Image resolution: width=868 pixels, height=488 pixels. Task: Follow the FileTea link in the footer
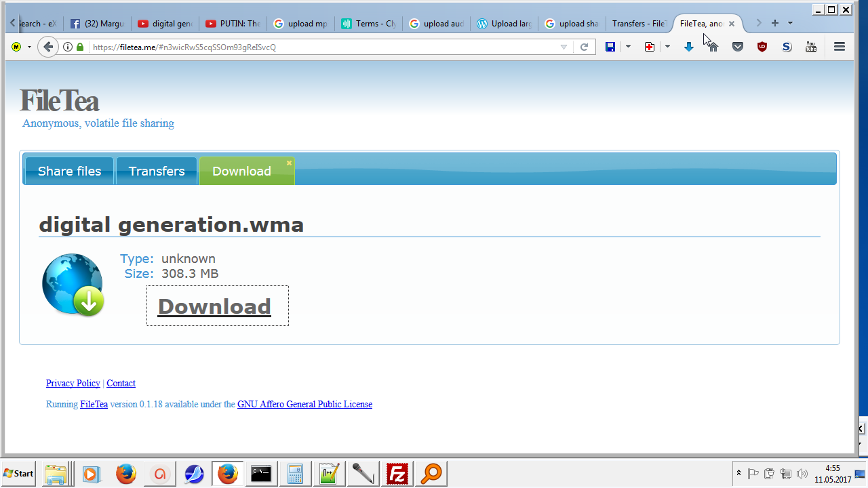click(94, 404)
